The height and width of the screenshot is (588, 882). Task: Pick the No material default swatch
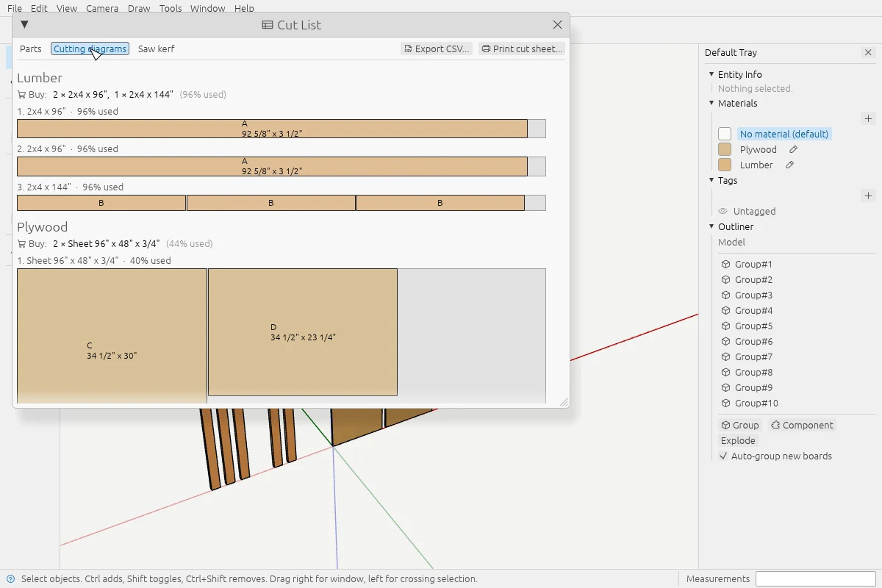(x=725, y=135)
